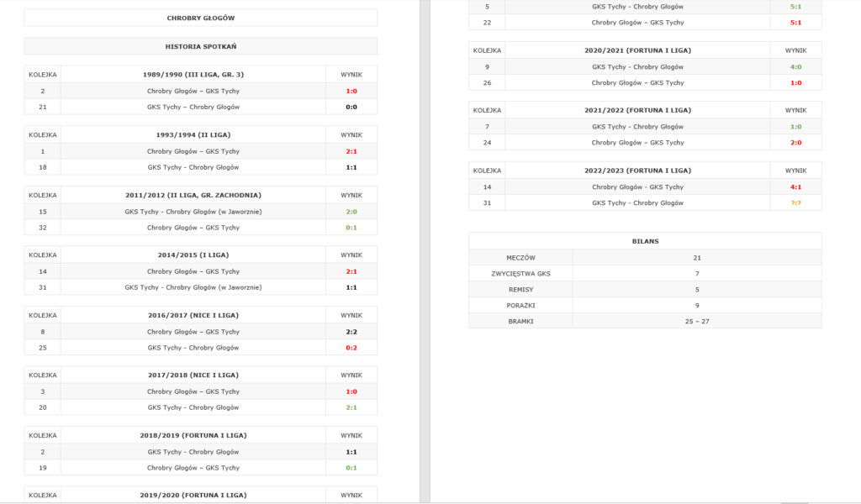This screenshot has width=861, height=504.
Task: Click the 4:1 result in 2022/2023
Action: coord(795,187)
